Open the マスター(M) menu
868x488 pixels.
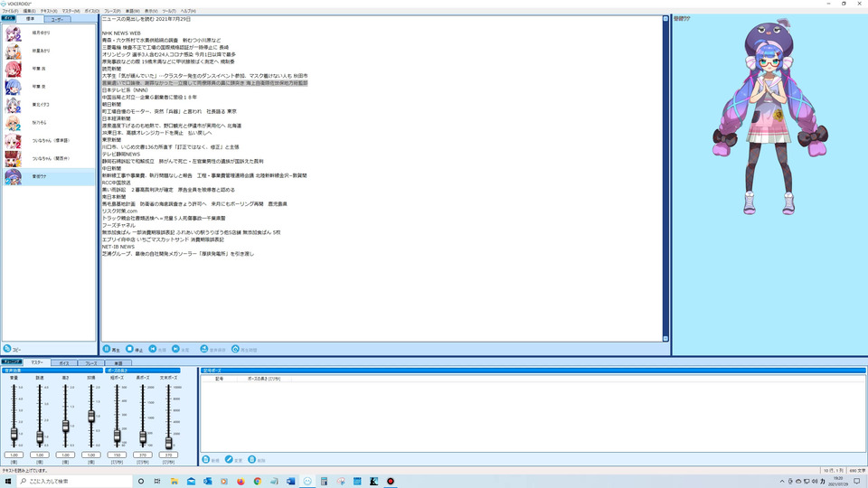[x=71, y=11]
